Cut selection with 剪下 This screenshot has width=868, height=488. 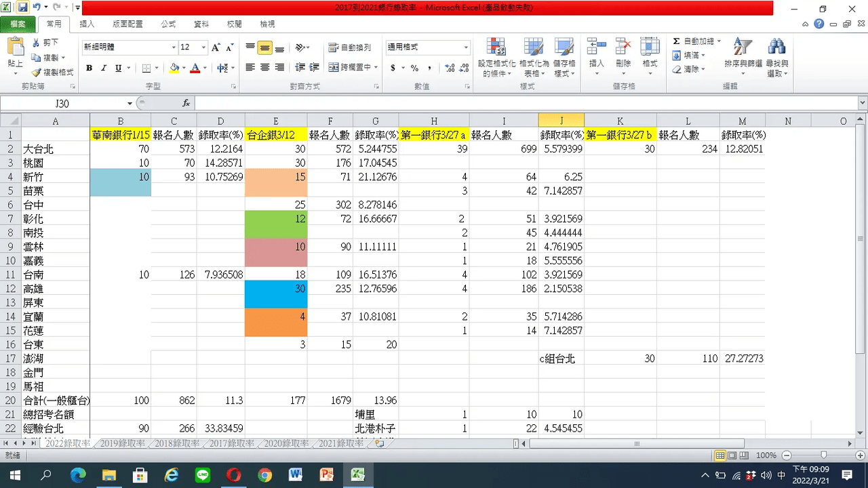[x=45, y=43]
